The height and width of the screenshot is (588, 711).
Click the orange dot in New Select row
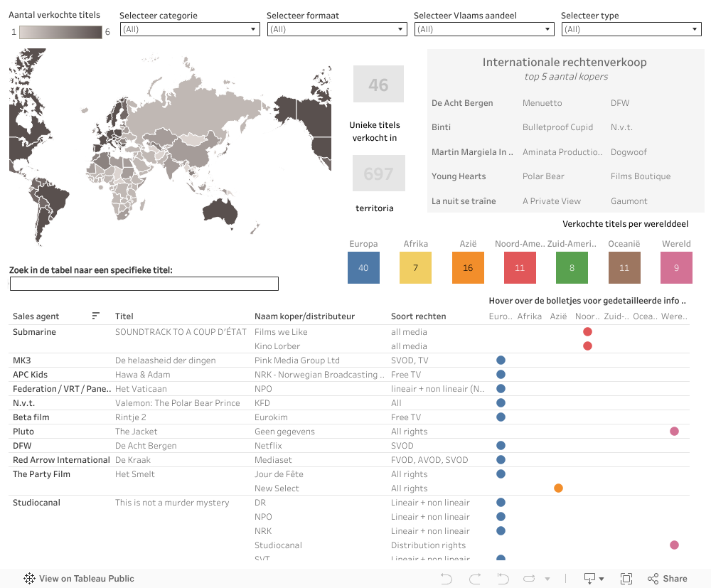[x=558, y=488]
